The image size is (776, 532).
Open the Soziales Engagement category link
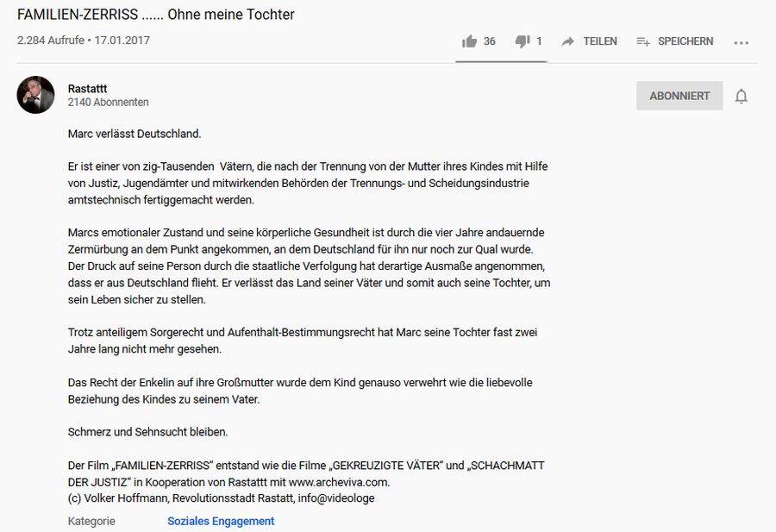[x=221, y=521]
